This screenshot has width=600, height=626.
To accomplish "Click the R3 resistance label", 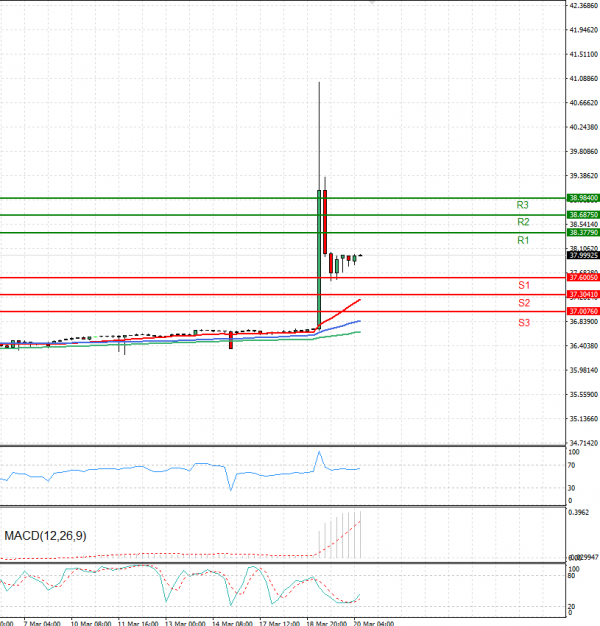I will click(522, 205).
